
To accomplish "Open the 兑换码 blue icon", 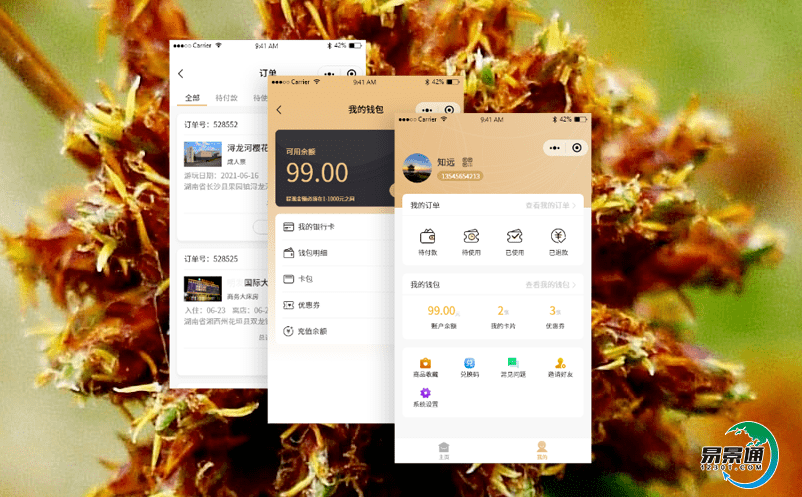I will 469,363.
